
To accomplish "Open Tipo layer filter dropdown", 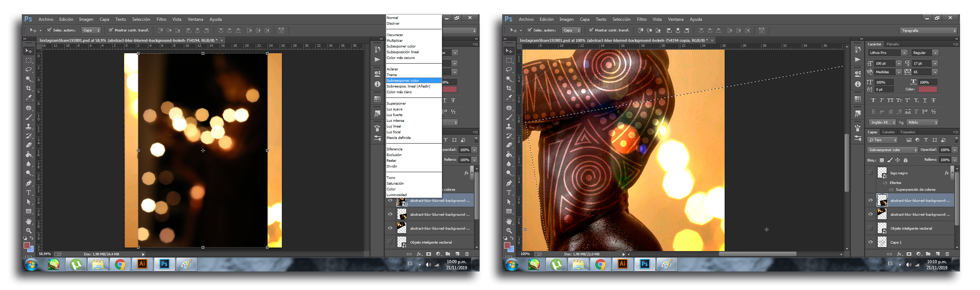I will pos(882,140).
